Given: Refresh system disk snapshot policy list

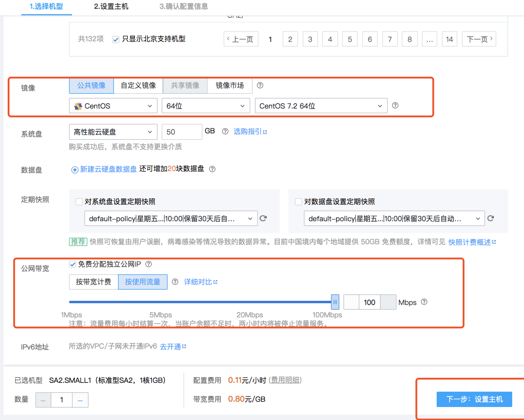Looking at the screenshot, I should click(263, 218).
